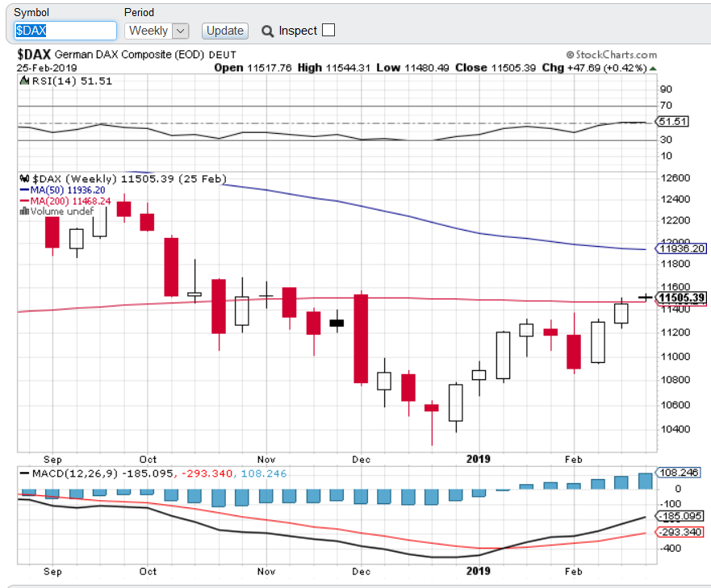The height and width of the screenshot is (588, 711).
Task: Click the volume bars icon beside Volume undef
Action: point(23,211)
